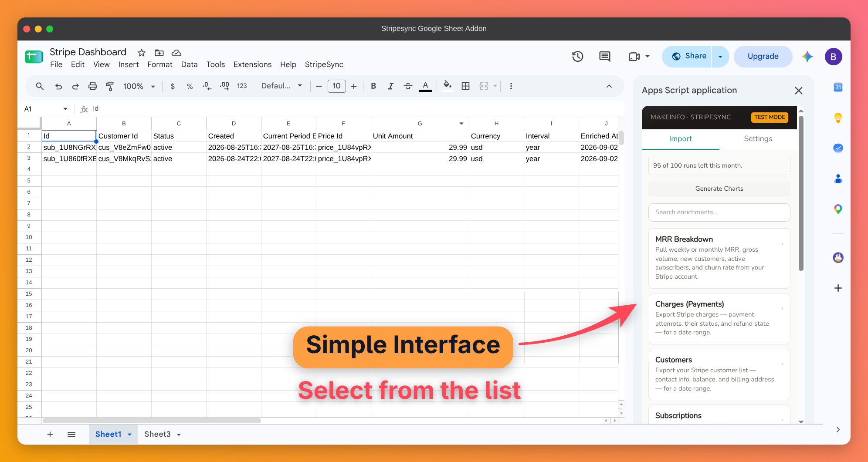Open the Charges (Payments) enrichment
This screenshot has width=868, height=462.
(719, 318)
